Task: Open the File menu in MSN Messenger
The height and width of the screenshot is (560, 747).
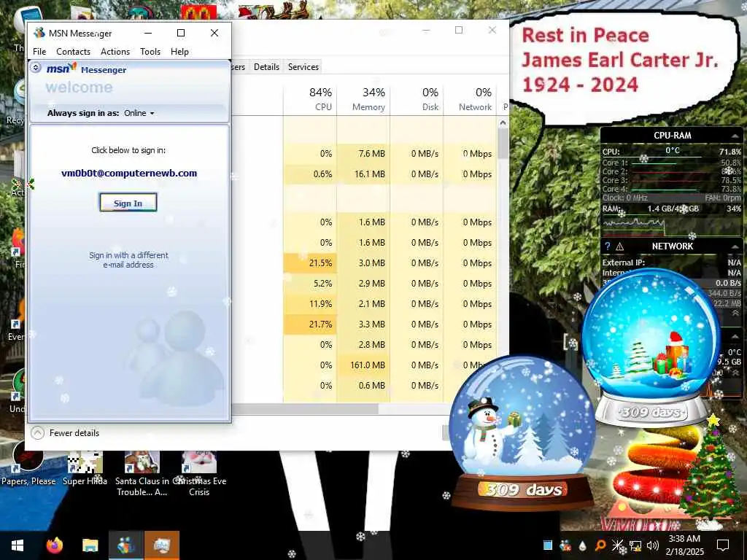Action: (x=39, y=52)
